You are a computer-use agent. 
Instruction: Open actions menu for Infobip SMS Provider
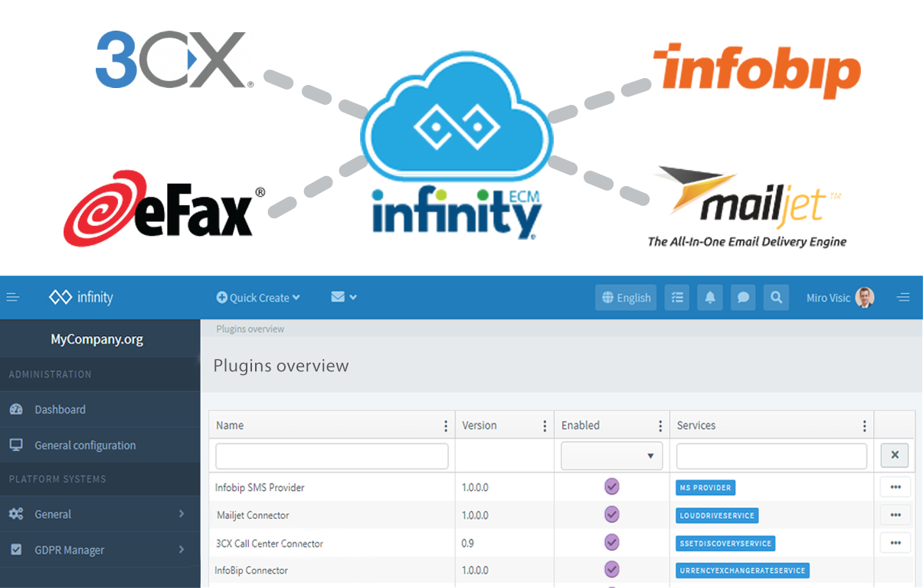pyautogui.click(x=895, y=487)
